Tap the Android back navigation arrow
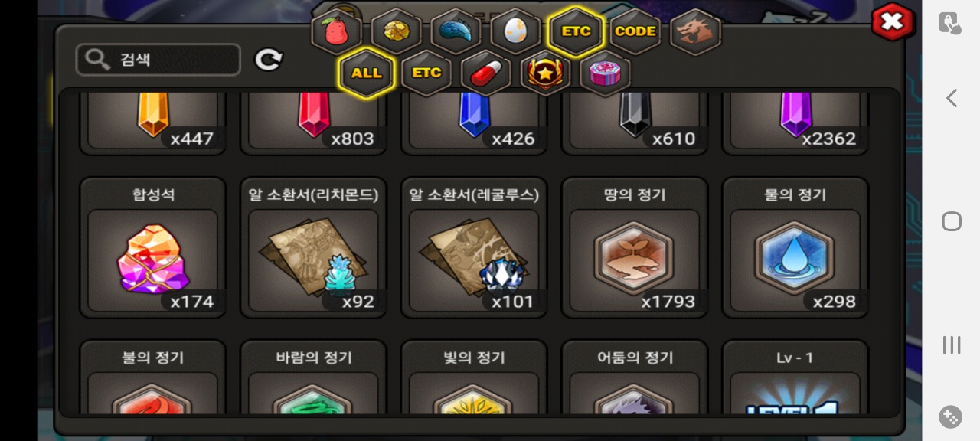The image size is (980, 441). click(x=952, y=98)
